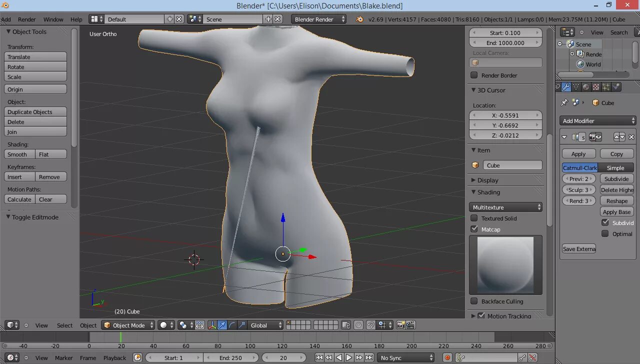Toggle proportional editing circle icon
This screenshot has height=364, width=640.
click(358, 325)
